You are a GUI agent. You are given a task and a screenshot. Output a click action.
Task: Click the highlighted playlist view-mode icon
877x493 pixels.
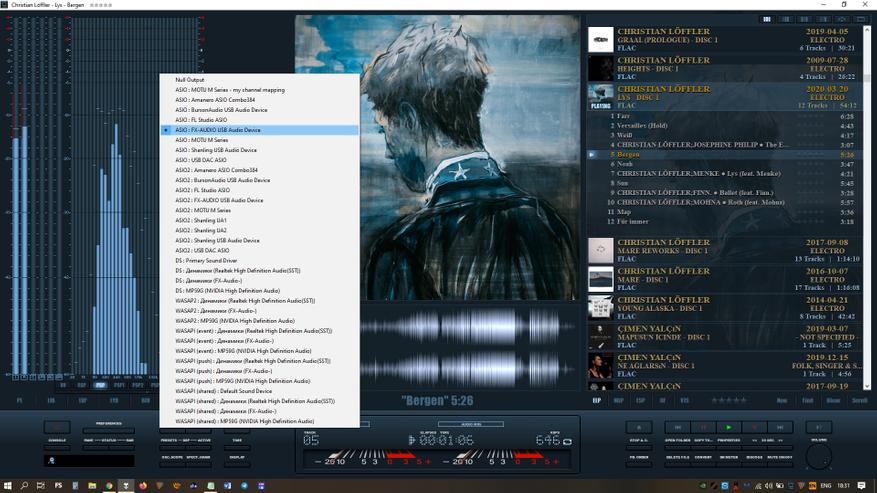767,19
